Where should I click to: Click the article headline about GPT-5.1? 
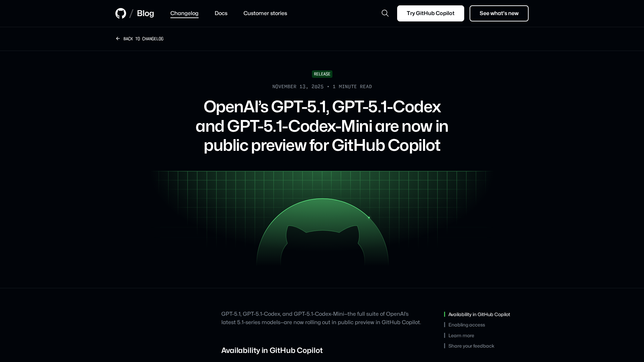tap(322, 126)
